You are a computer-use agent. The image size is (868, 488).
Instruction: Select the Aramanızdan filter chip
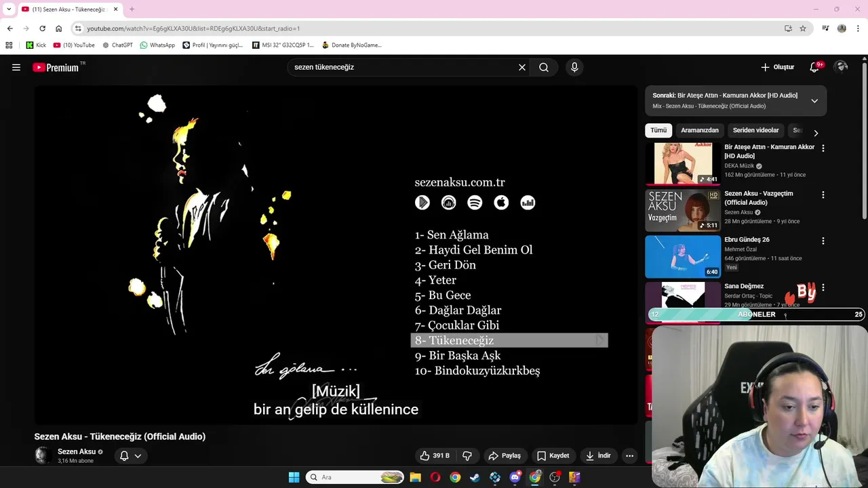click(699, 130)
